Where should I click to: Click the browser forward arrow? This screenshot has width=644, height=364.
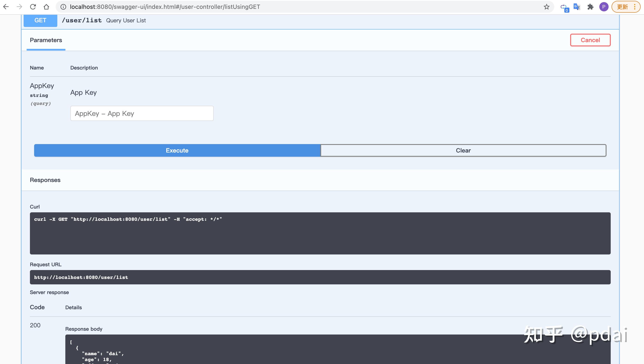(x=19, y=7)
